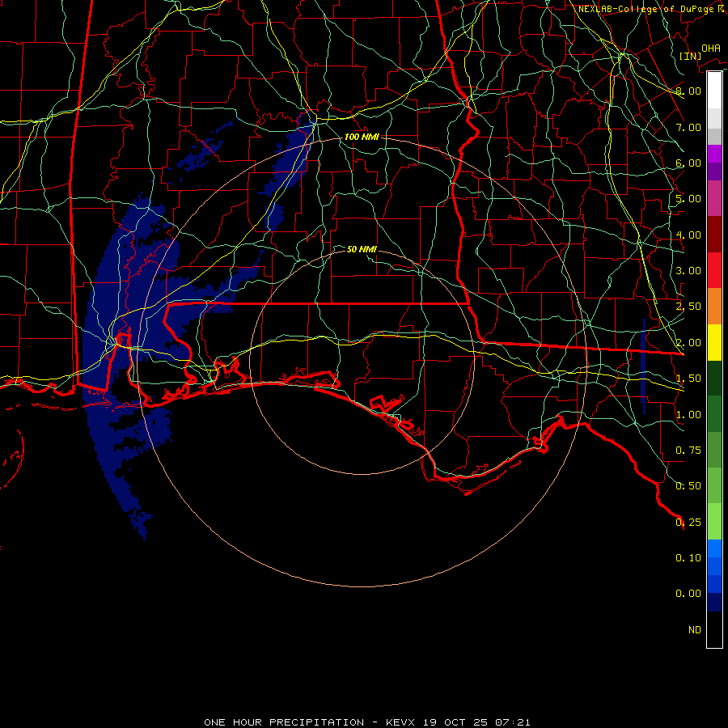728x728 pixels.
Task: Click the 6.00 legend value
Action: coord(688,163)
